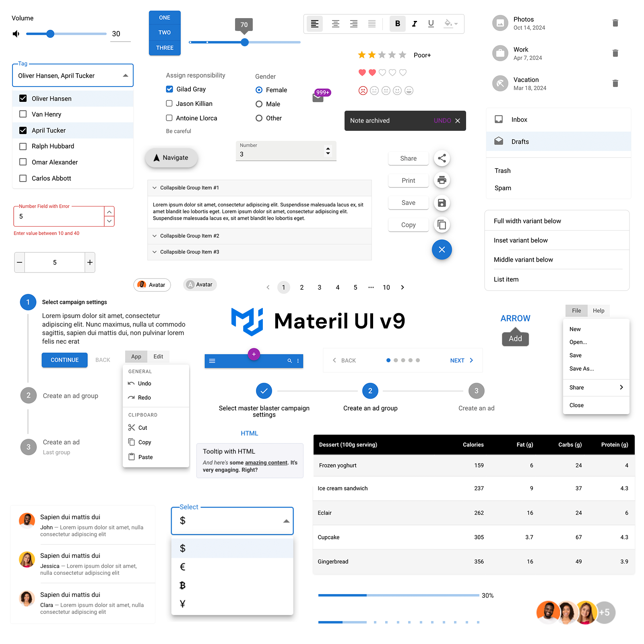Viewport: 644px width, 644px height.
Task: Check the Jason Killian checkbox
Action: click(169, 103)
